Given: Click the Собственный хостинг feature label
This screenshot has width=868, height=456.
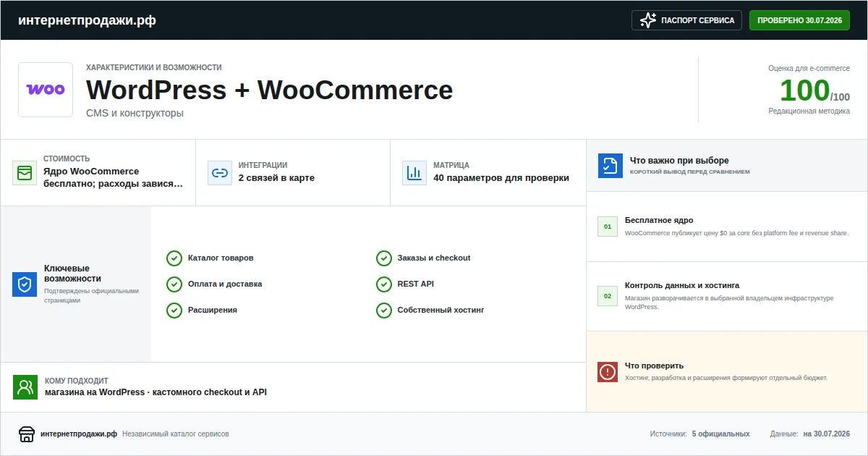Looking at the screenshot, I should [x=441, y=311].
